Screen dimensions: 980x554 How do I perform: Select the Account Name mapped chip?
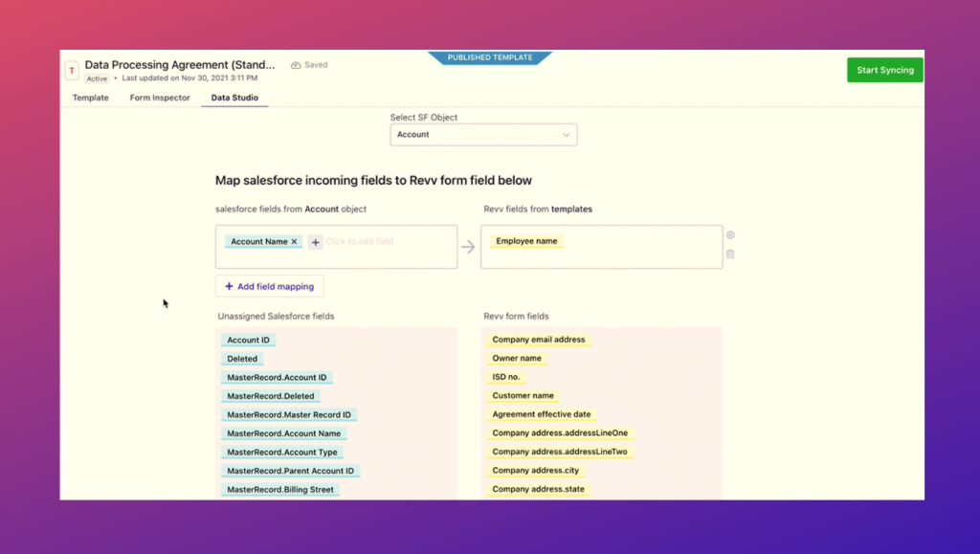[x=263, y=242]
